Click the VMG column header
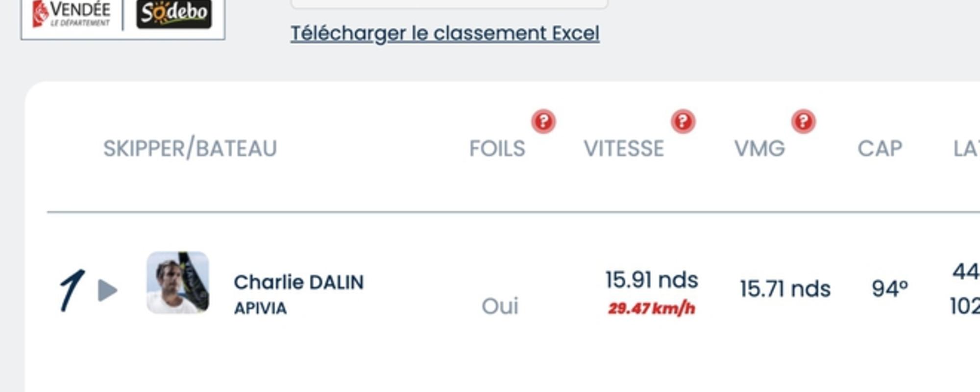 click(x=759, y=148)
